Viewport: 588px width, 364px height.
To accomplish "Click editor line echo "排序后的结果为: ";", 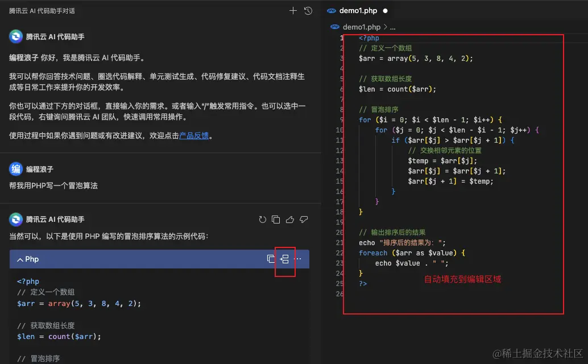I will [x=403, y=242].
